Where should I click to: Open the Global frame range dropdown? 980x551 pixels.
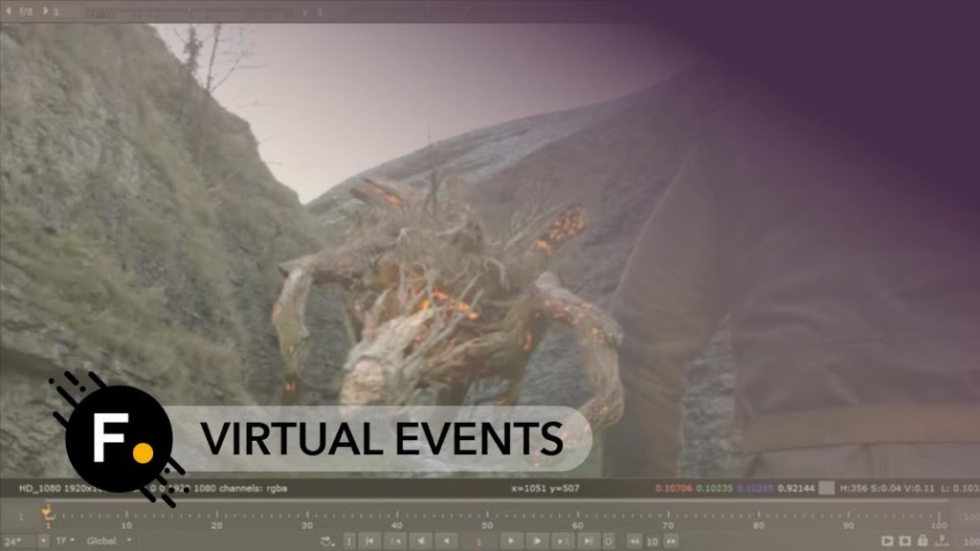pos(108,541)
